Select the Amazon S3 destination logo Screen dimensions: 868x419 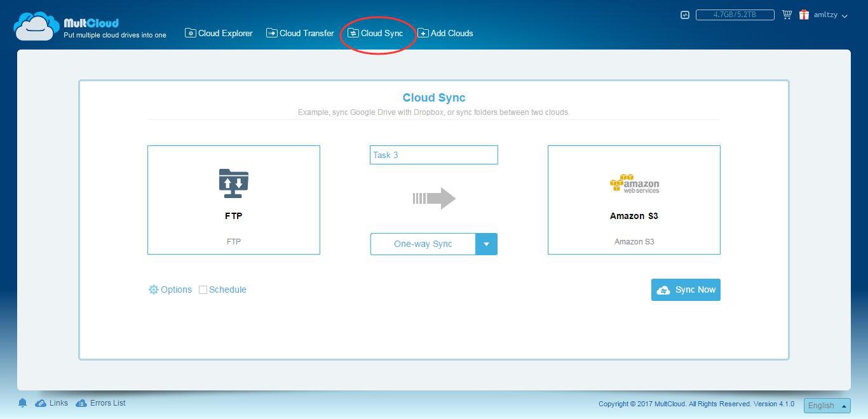pyautogui.click(x=634, y=183)
